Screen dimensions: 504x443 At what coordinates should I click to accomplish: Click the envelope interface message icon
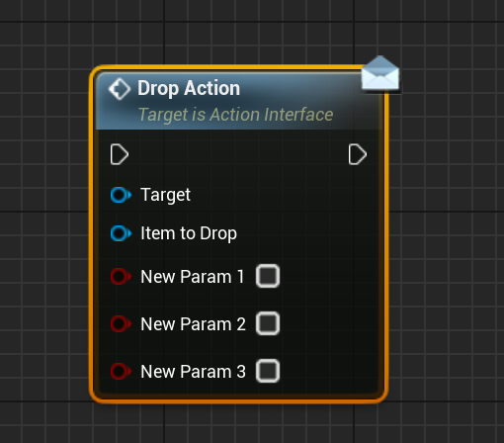coord(380,73)
